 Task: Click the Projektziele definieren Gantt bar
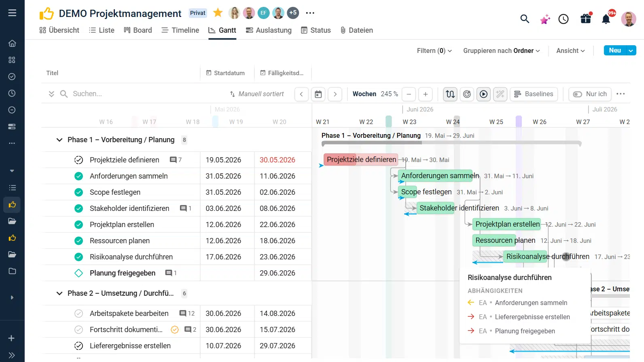click(x=361, y=160)
